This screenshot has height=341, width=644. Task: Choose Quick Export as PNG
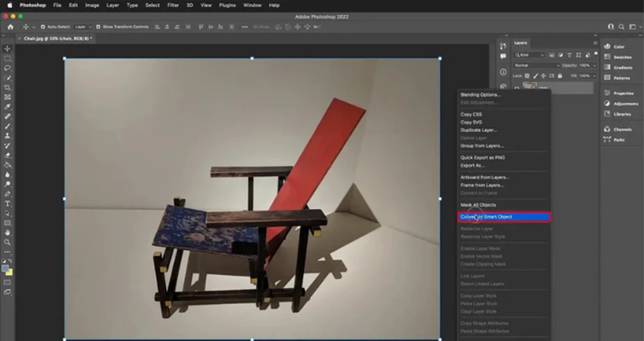pos(483,158)
